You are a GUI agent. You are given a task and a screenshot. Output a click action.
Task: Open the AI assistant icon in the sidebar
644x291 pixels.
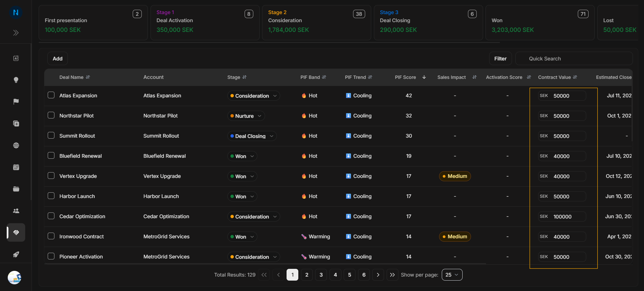point(16,58)
